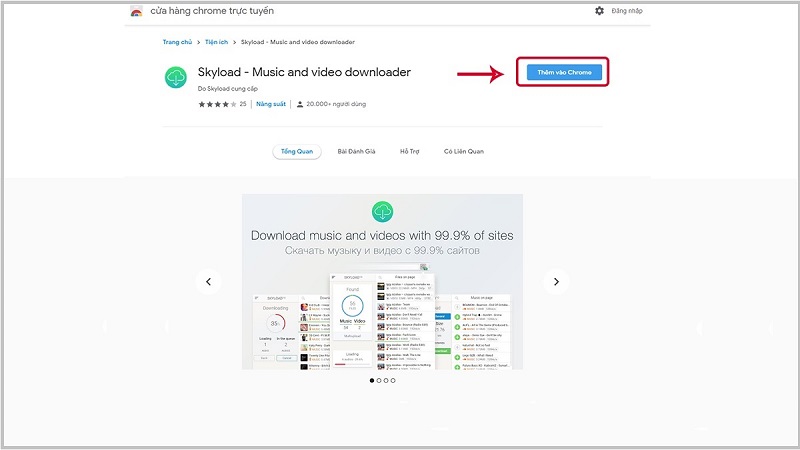
Task: Open the Năng suất category link
Action: 271,103
